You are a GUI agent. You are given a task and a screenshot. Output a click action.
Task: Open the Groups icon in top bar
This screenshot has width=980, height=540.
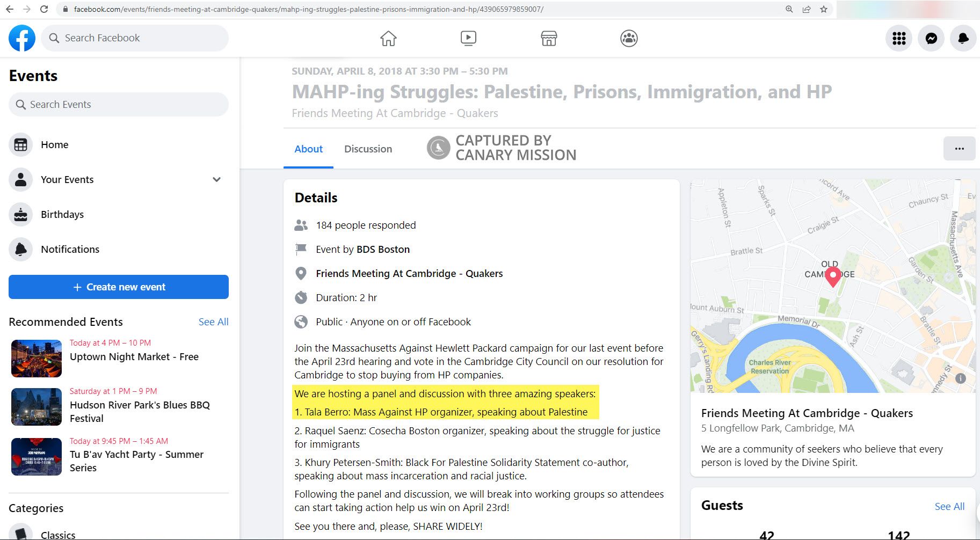629,38
